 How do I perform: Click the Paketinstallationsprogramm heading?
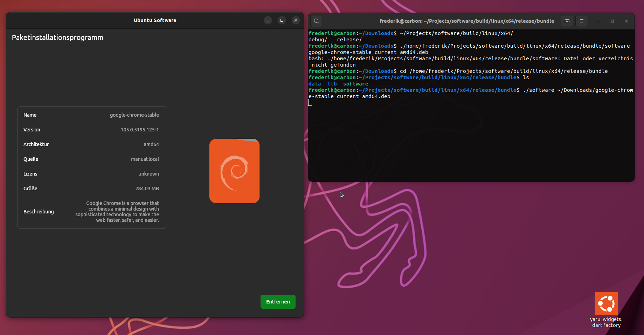point(57,37)
